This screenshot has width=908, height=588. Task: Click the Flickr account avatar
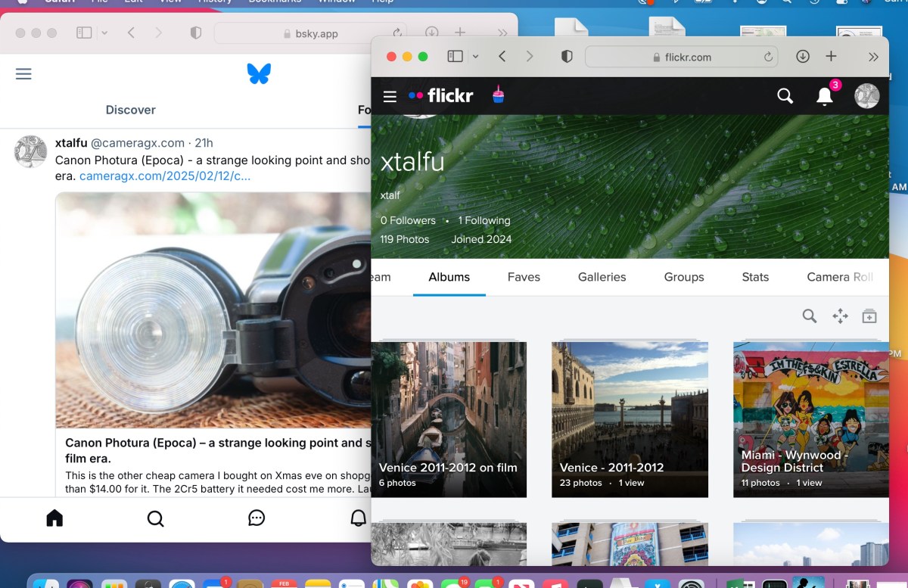point(866,96)
